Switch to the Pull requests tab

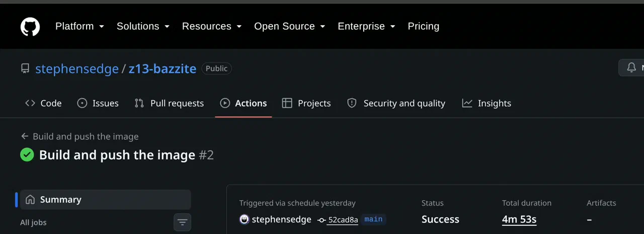169,103
